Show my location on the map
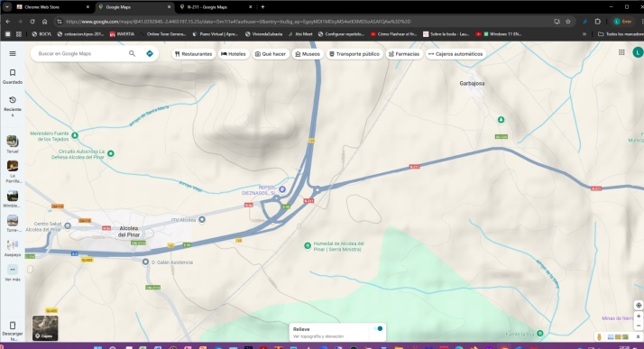 [x=639, y=305]
